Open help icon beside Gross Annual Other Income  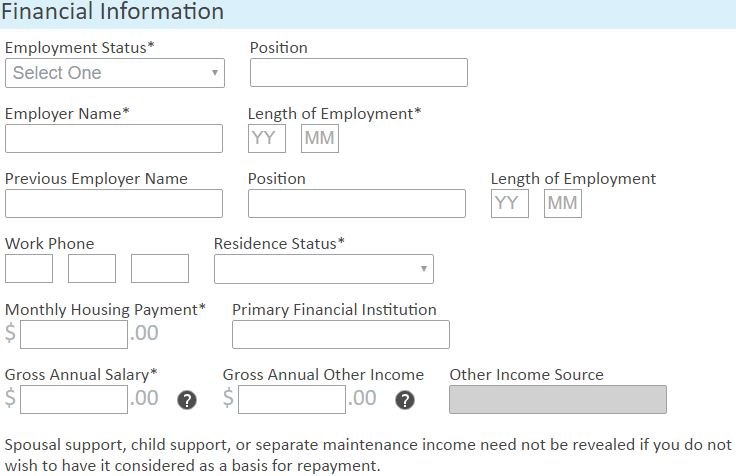(405, 400)
